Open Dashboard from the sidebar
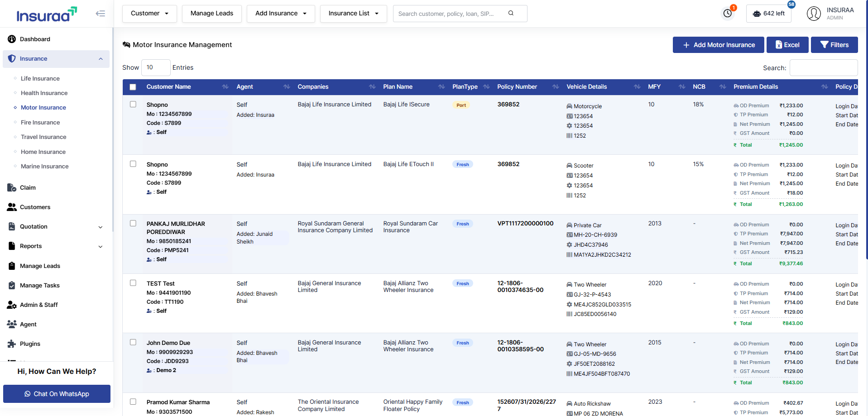 [x=35, y=39]
